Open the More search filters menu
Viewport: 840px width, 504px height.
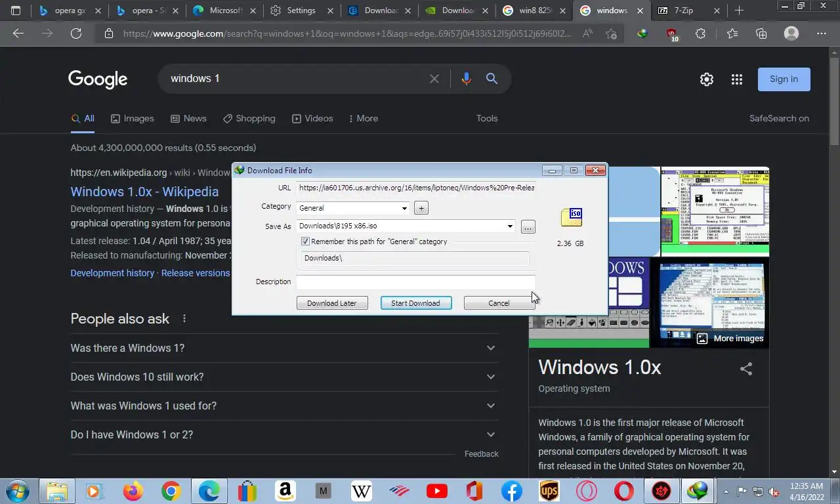(363, 118)
